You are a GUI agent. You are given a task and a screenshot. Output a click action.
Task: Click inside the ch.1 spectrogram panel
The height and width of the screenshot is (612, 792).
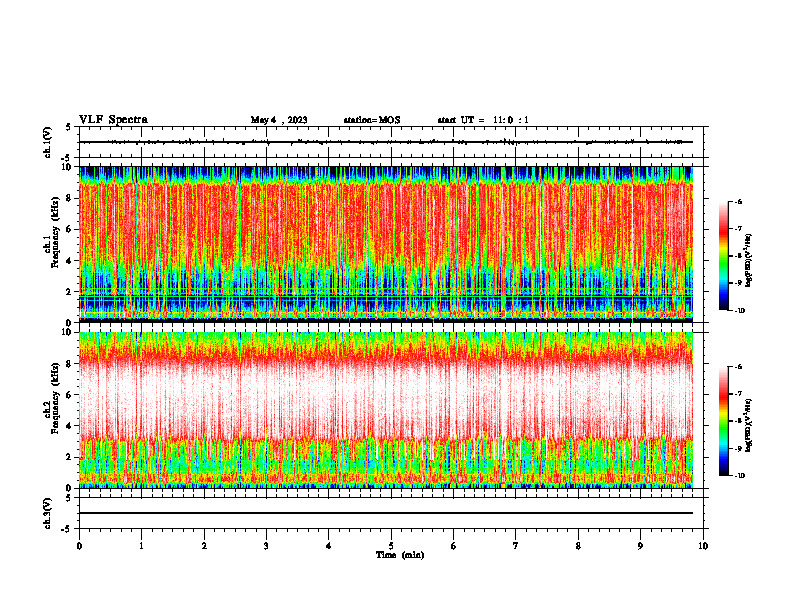(x=386, y=244)
